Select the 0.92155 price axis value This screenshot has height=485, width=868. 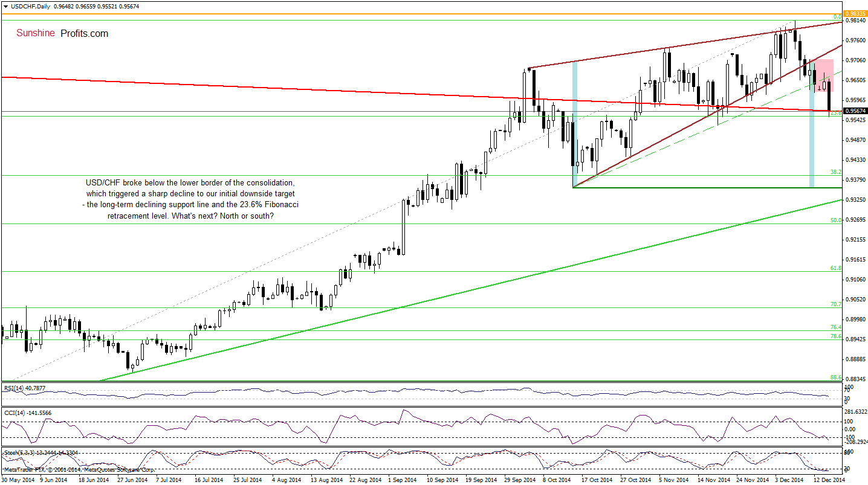(855, 240)
